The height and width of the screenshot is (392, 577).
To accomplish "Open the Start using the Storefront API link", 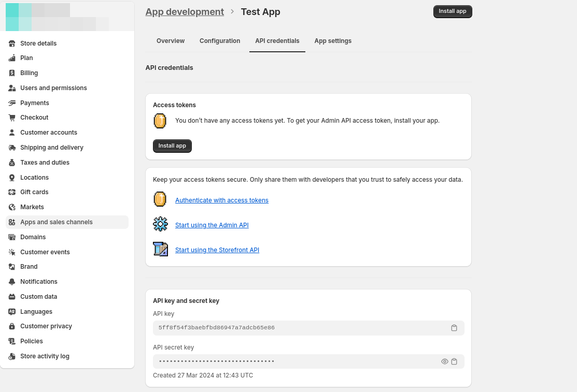I will [217, 250].
